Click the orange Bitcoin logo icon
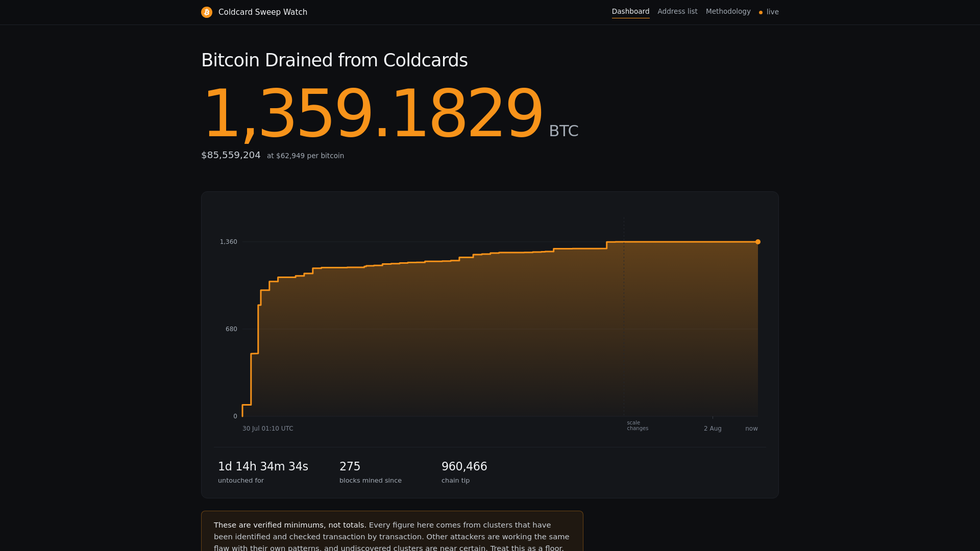This screenshot has height=551, width=980. coord(207,12)
